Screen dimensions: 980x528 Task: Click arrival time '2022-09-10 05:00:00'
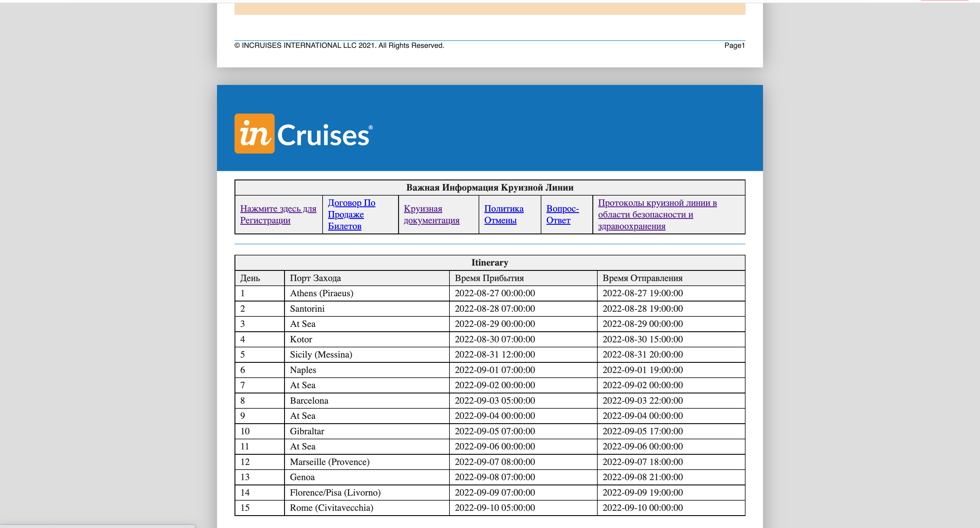pos(495,508)
